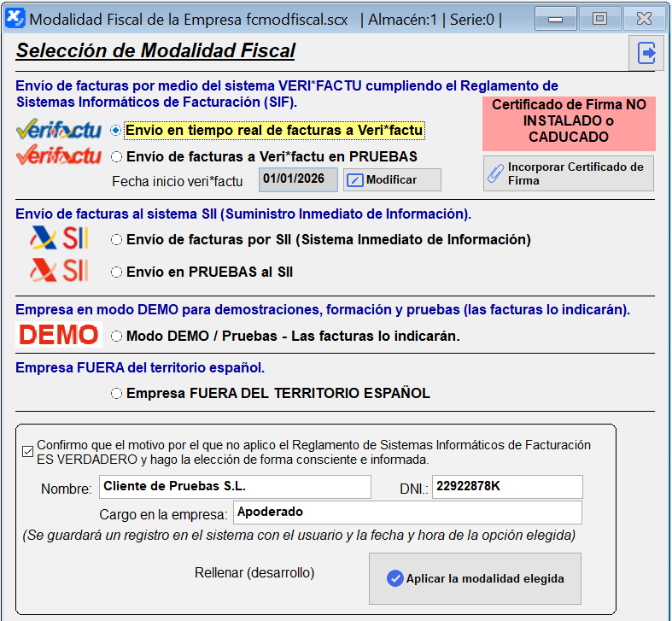Select Veri*factu sending in PRUEBAS mode
This screenshot has height=621, width=672.
pos(264,157)
